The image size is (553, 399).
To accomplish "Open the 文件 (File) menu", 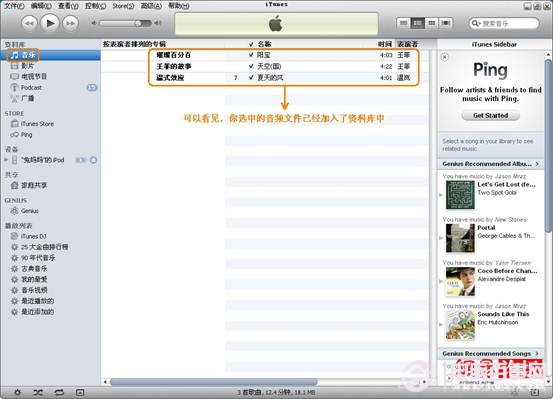I will tap(14, 6).
